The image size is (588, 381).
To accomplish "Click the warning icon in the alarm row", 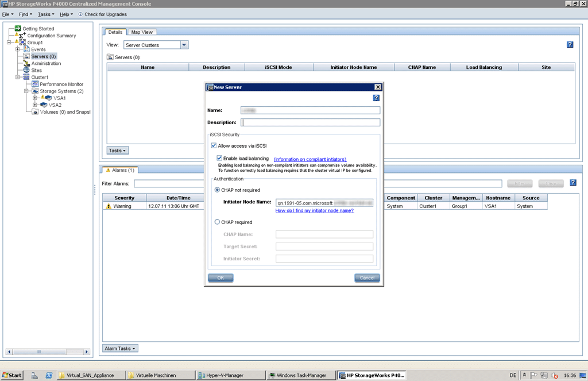I will point(109,206).
